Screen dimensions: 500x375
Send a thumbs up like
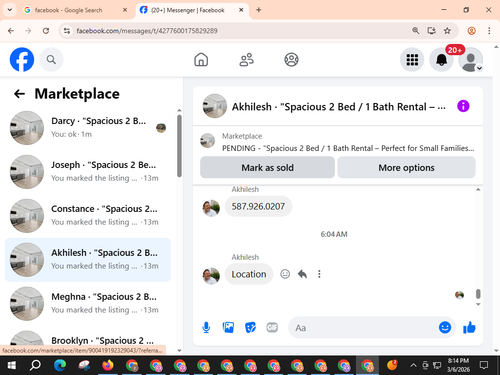click(x=469, y=328)
